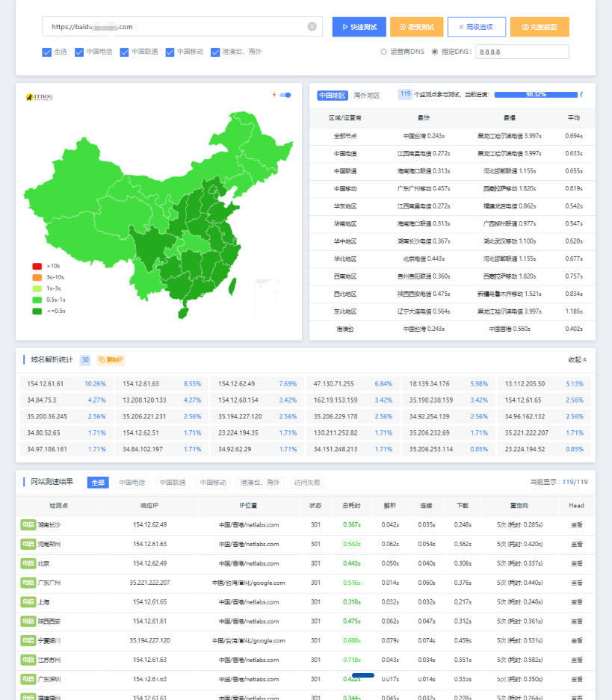
Task: Clear the URL field with the X icon
Action: click(312, 27)
